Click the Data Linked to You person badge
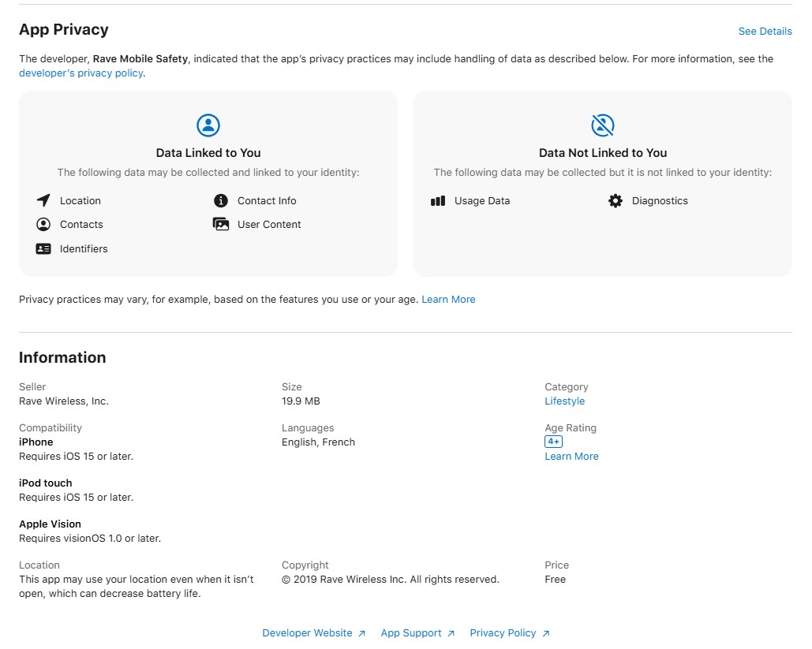The width and height of the screenshot is (812, 649). [x=208, y=124]
